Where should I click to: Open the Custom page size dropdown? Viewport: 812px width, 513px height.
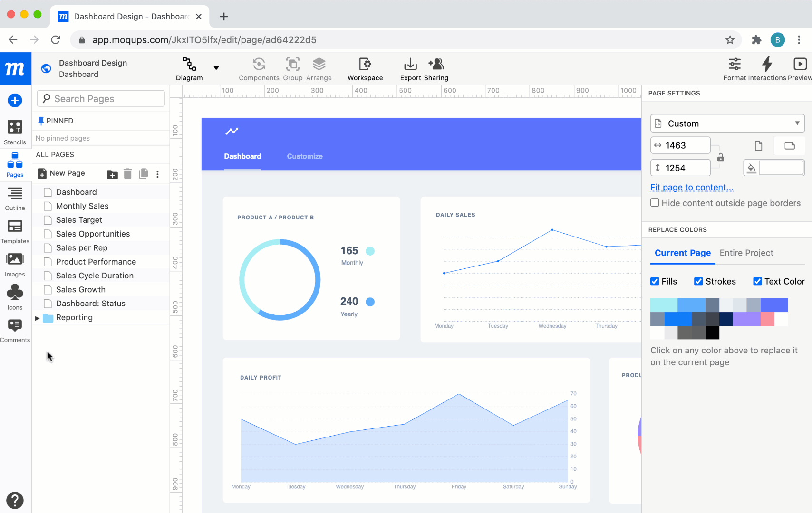coord(727,123)
